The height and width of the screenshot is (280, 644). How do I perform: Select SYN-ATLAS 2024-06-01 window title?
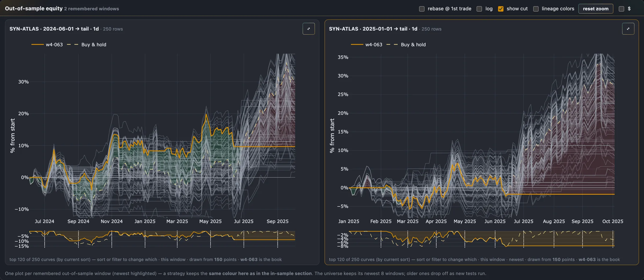click(x=54, y=29)
